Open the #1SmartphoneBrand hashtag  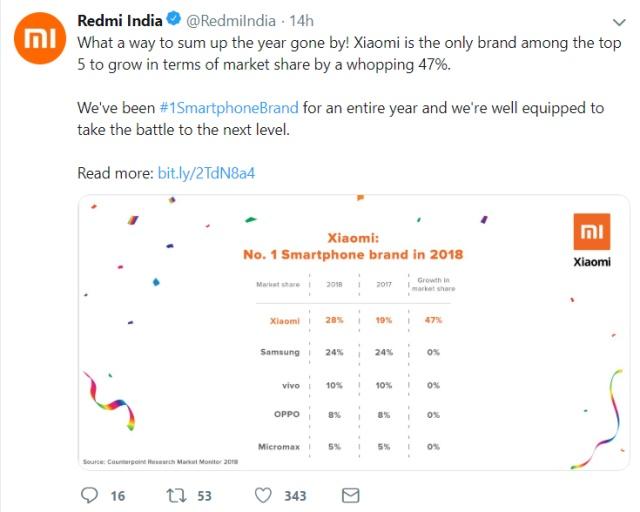229,108
